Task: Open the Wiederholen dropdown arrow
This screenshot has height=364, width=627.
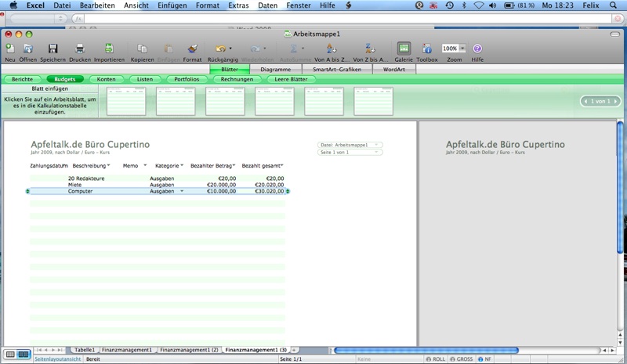Action: pos(265,49)
